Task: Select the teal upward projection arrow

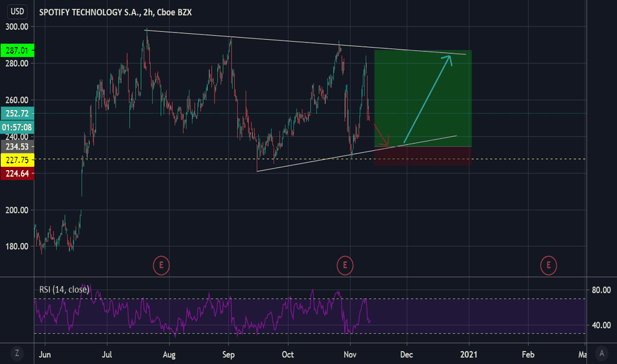Action: coord(427,99)
